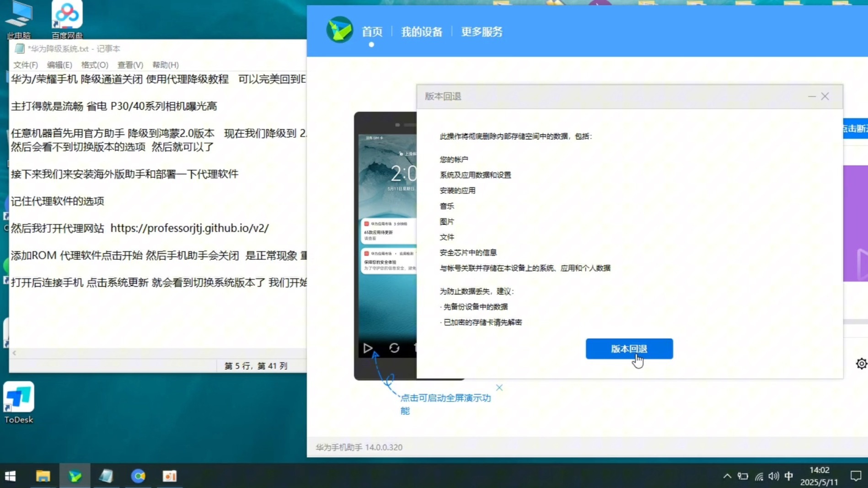Click the 已加密的存储卡请先解密 suggestion
Screen dimensions: 868x488
(x=483, y=322)
